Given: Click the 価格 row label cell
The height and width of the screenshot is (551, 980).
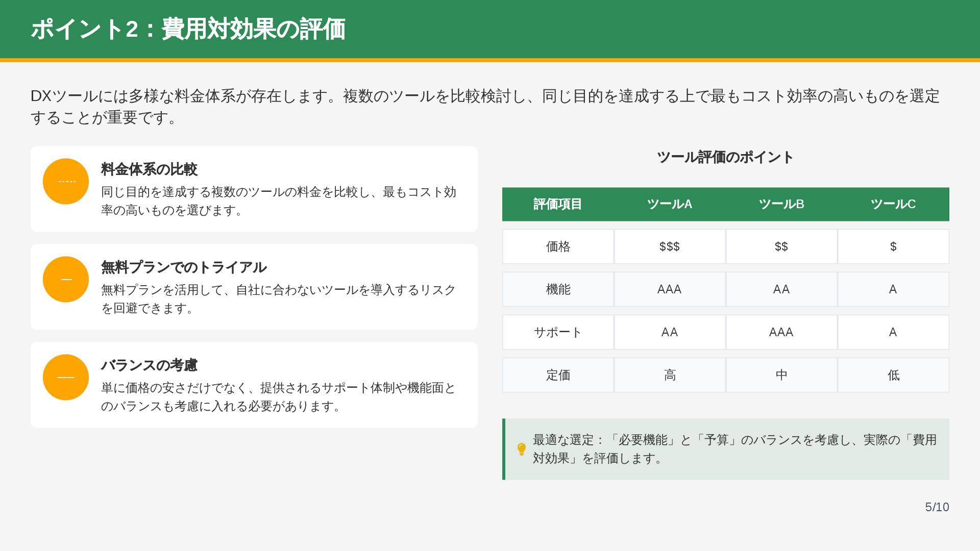Looking at the screenshot, I should [x=558, y=247].
